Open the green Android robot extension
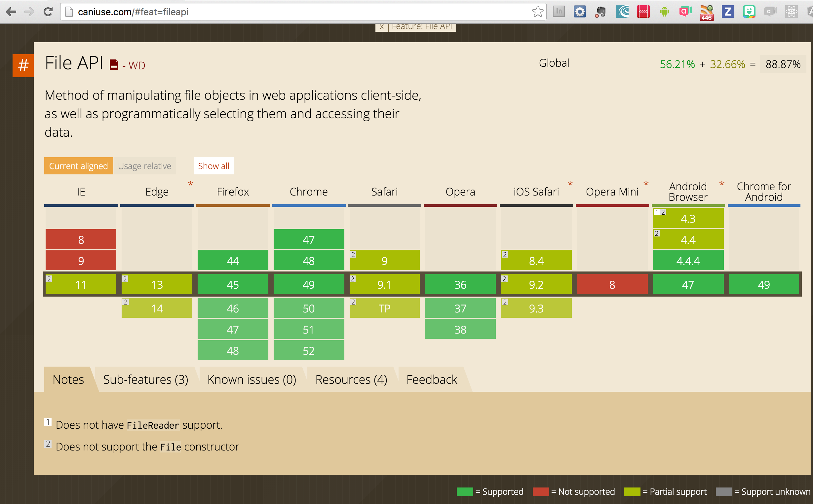Screen dimensions: 813x504 point(664,12)
